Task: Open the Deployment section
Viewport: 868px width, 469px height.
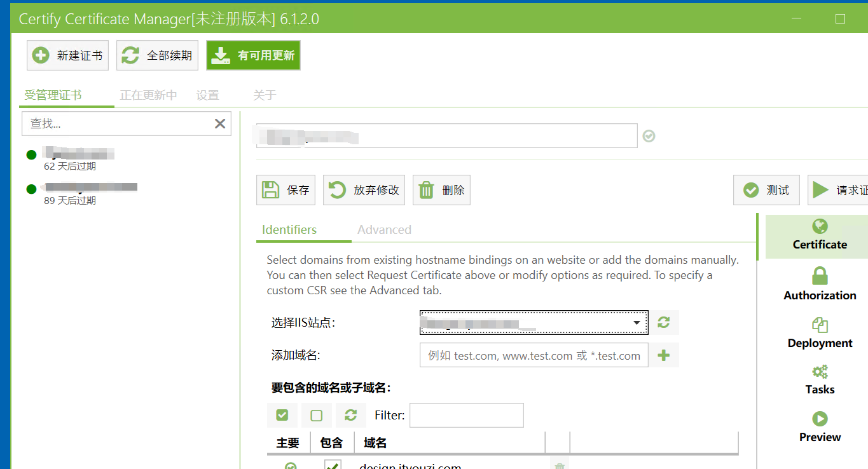Action: click(x=820, y=334)
